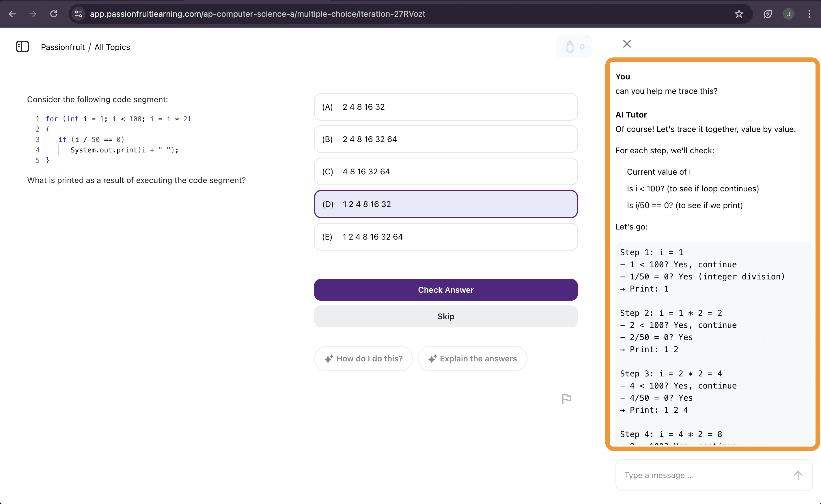Click the flag icon to report the question
Viewport: 821px width, 504px height.
click(x=566, y=399)
